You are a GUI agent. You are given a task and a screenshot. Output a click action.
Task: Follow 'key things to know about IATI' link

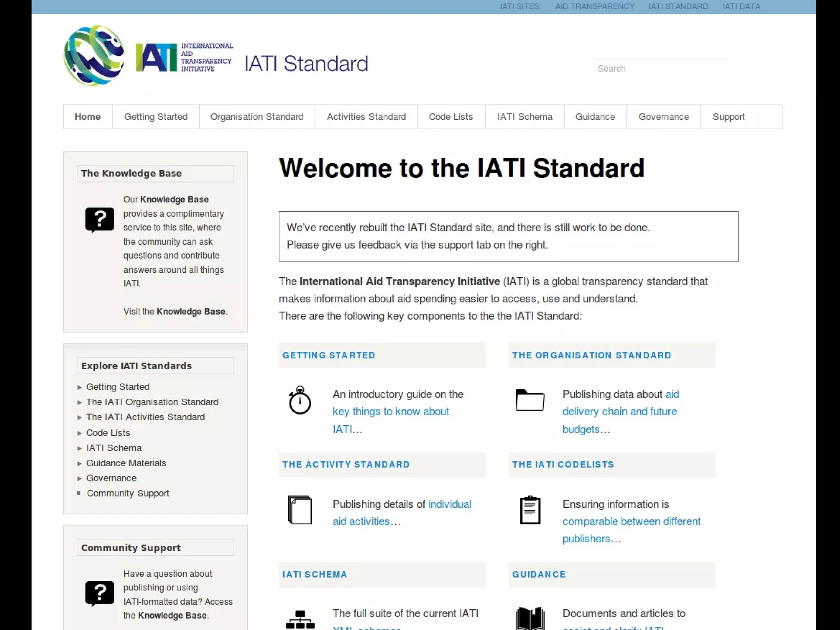(x=390, y=412)
